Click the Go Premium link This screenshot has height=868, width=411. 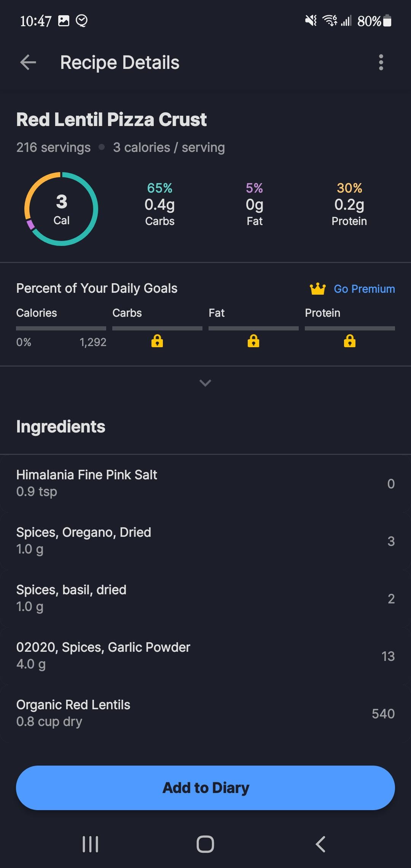click(x=364, y=289)
